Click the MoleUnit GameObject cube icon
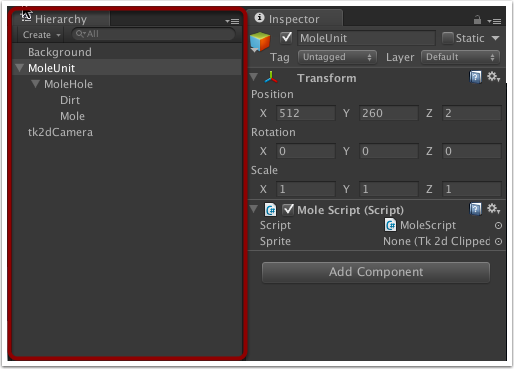Image resolution: width=514 pixels, height=369 pixels. click(x=260, y=42)
